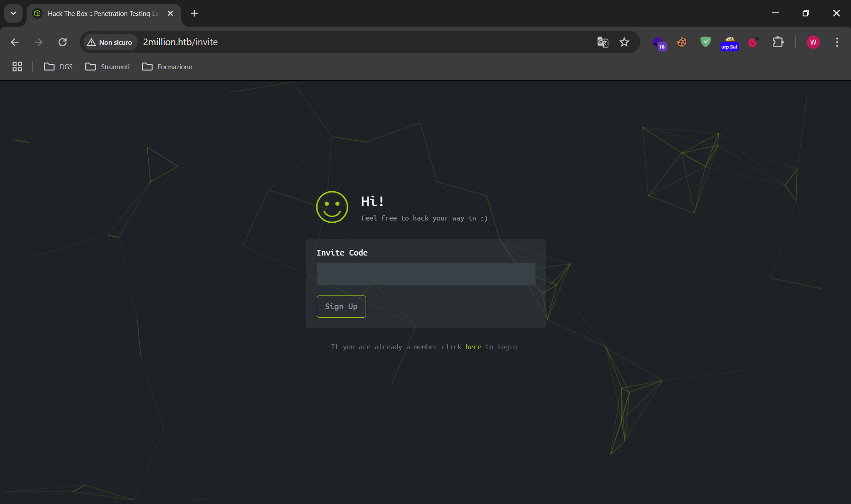Click the forward navigation arrow

click(39, 42)
